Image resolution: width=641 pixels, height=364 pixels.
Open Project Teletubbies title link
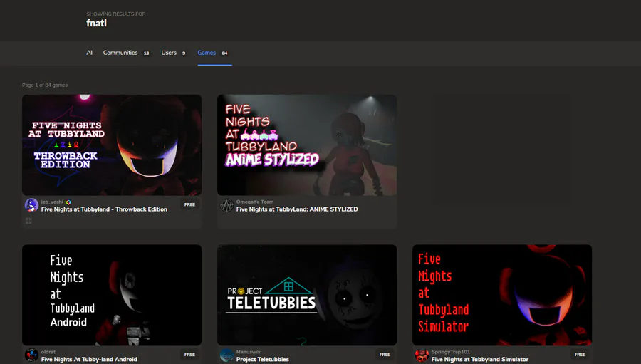262,359
